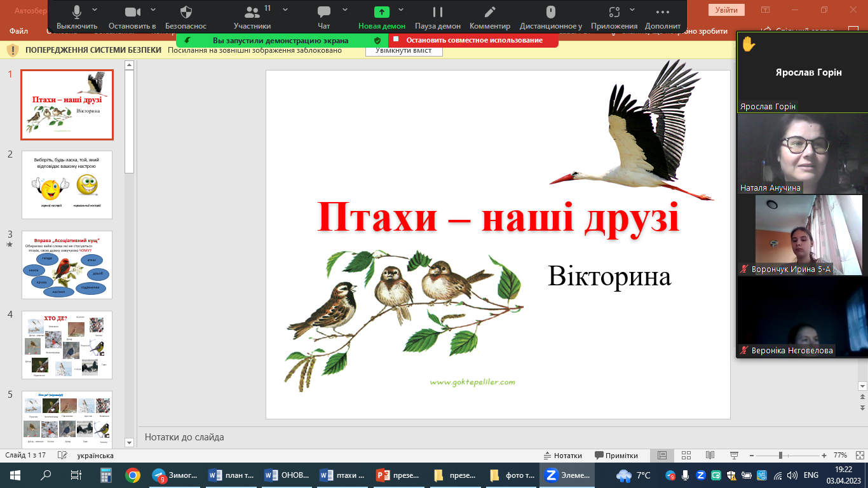Viewport: 868px width, 488px height.
Task: Click ENG input language indicator
Action: pyautogui.click(x=811, y=475)
